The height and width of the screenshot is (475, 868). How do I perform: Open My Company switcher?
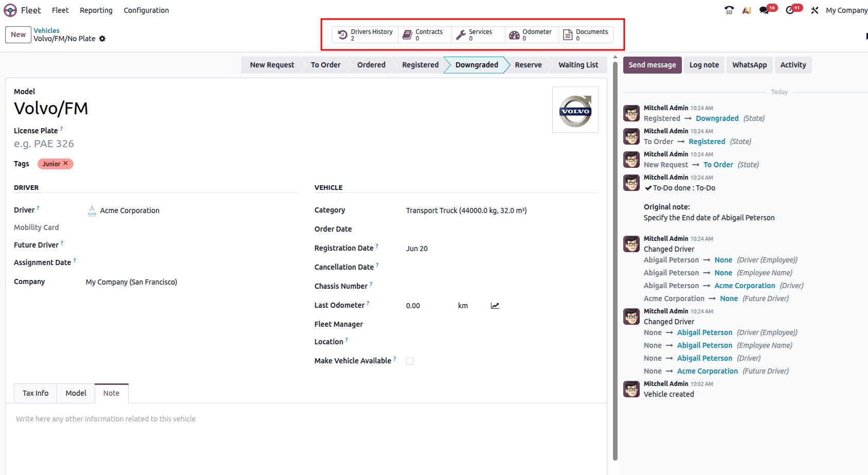tap(846, 10)
